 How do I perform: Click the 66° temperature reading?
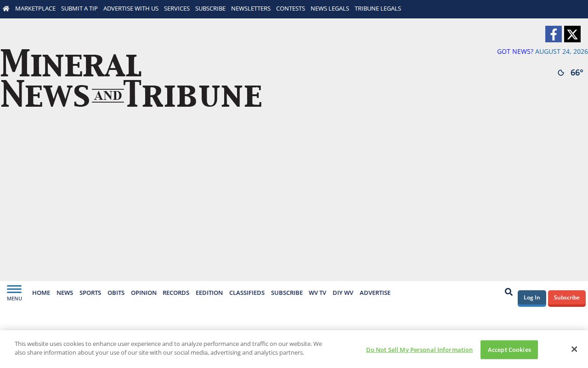pos(577,73)
